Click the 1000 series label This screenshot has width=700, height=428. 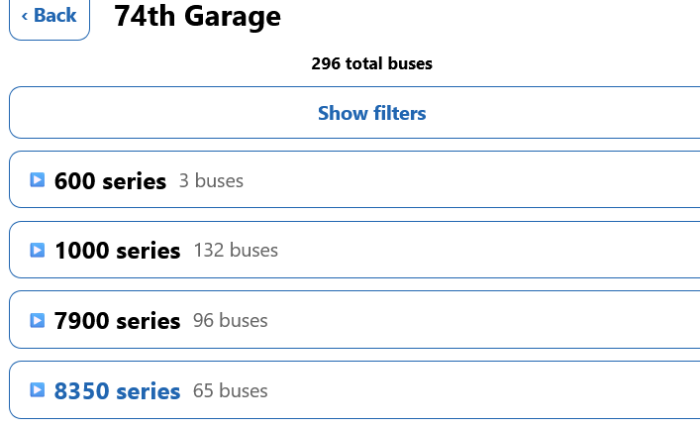pos(117,250)
